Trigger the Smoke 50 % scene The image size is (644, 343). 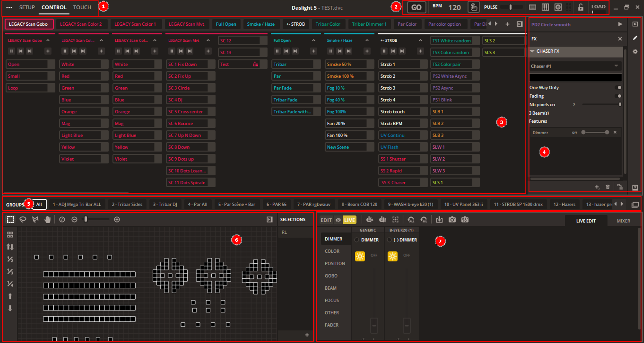point(349,64)
